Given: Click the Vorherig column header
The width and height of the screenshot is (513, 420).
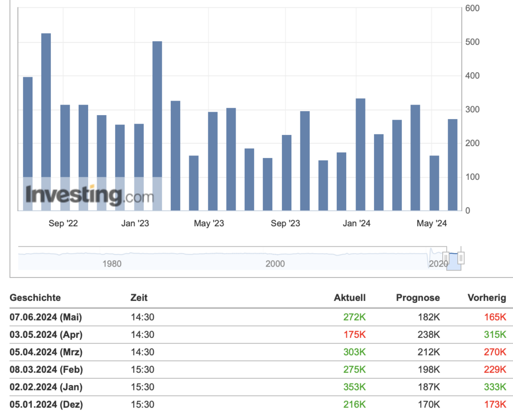Looking at the screenshot, I should click(x=486, y=298).
